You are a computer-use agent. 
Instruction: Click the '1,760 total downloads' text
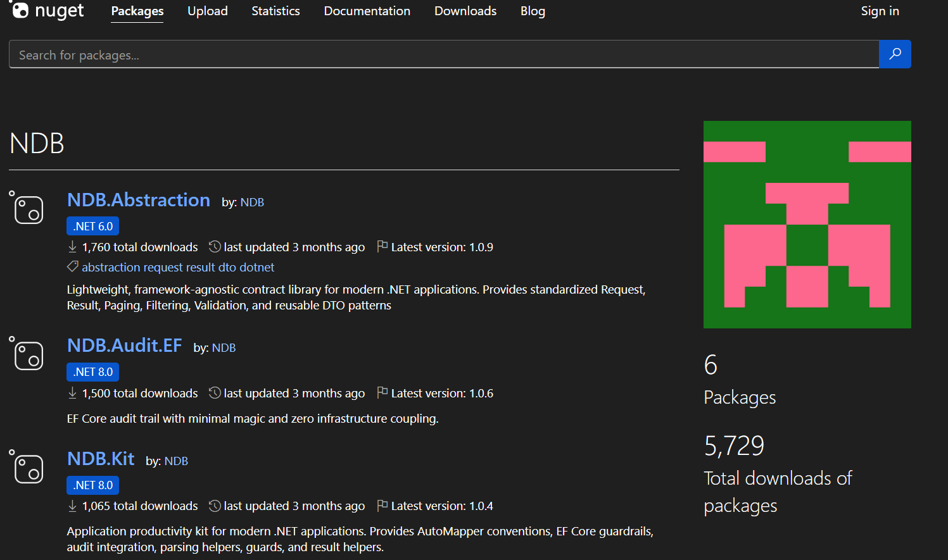[140, 247]
